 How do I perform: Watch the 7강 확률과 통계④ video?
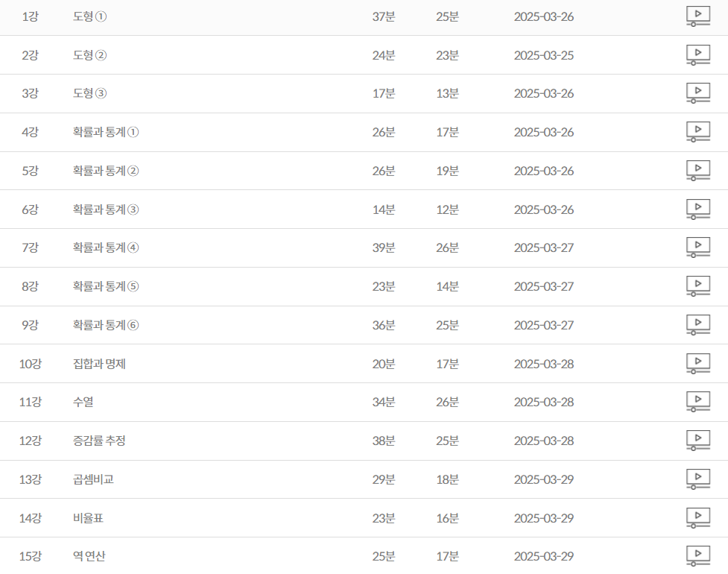697,247
